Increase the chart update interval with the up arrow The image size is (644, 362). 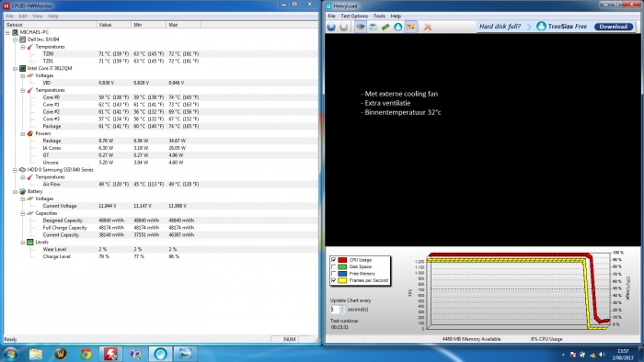[x=342, y=308]
